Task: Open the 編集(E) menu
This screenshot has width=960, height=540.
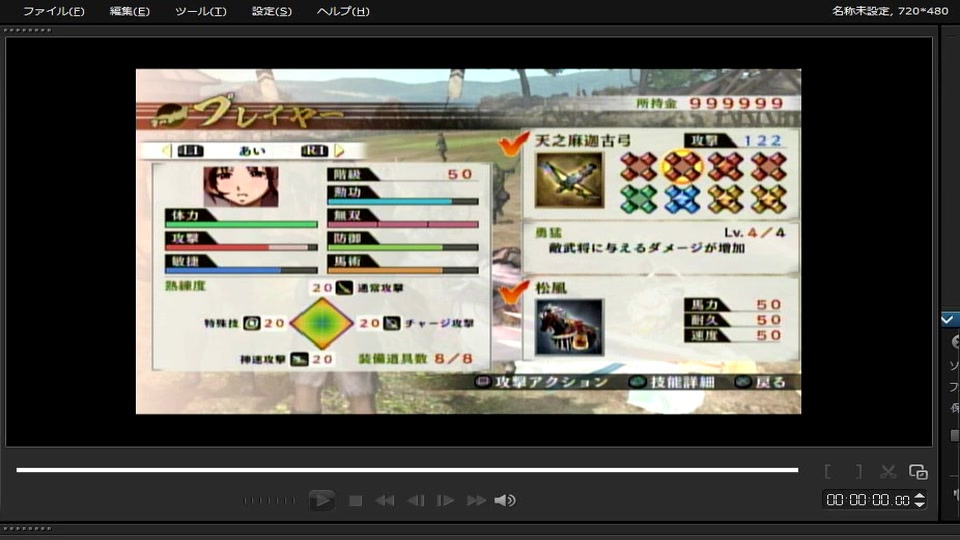Action: (129, 11)
